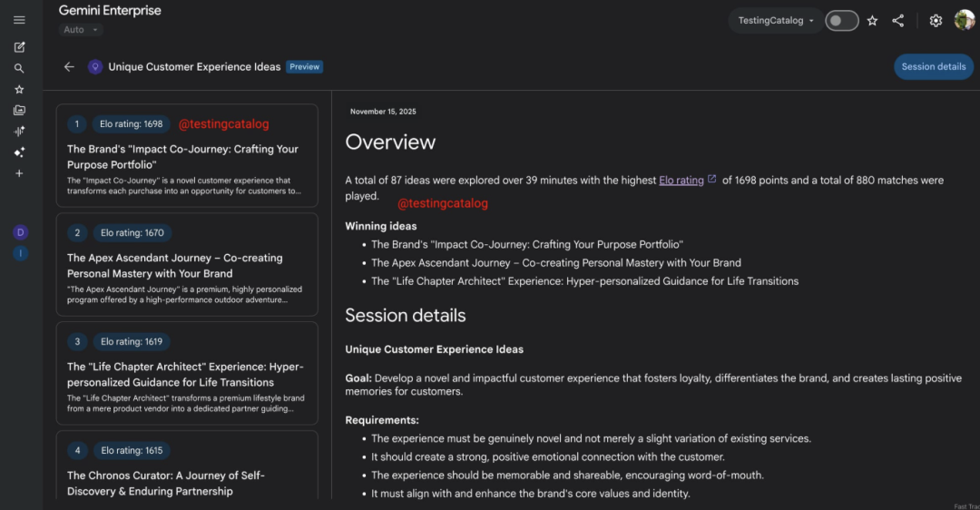
Task: Click the Session details button
Action: tap(933, 67)
